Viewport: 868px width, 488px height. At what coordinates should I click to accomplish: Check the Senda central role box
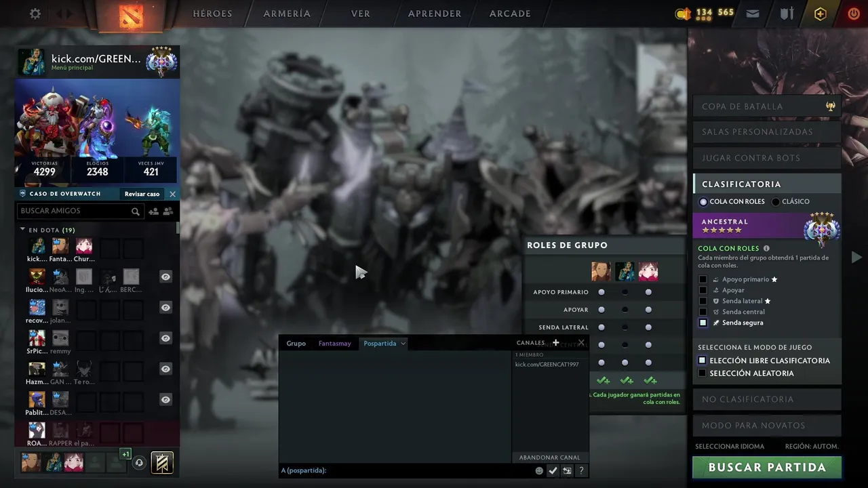pyautogui.click(x=703, y=312)
